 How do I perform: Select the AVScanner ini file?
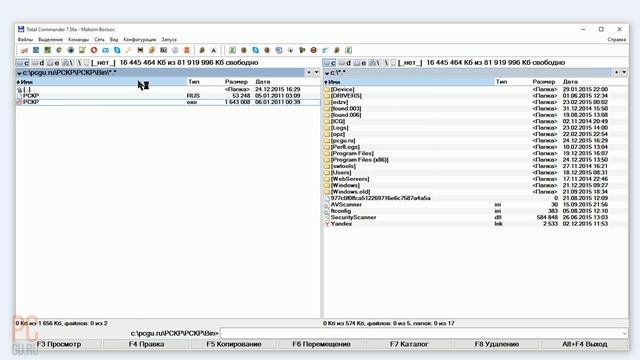point(476,204)
